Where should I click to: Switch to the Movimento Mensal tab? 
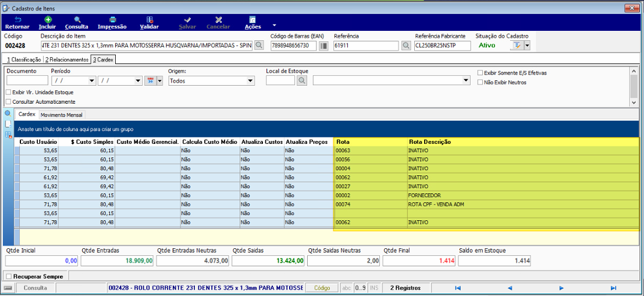coord(62,115)
